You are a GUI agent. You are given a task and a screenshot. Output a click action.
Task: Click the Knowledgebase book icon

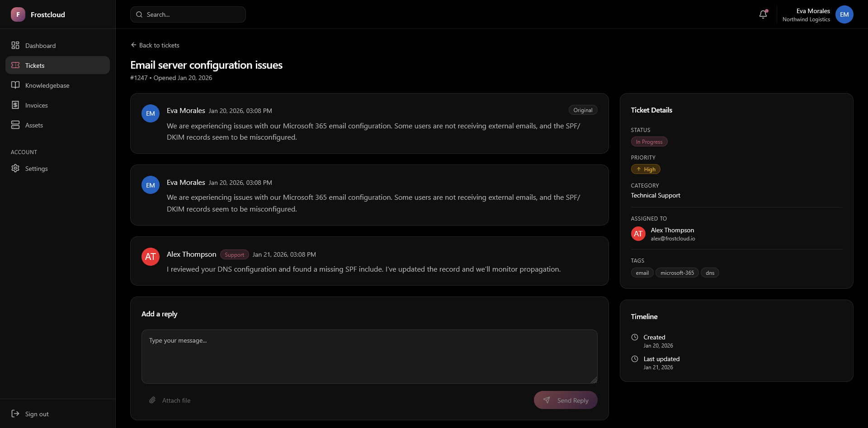(15, 85)
